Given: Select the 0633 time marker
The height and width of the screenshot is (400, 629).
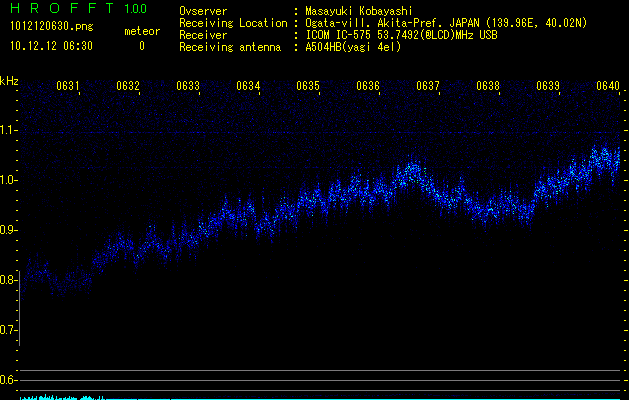Looking at the screenshot, I should click(189, 87).
